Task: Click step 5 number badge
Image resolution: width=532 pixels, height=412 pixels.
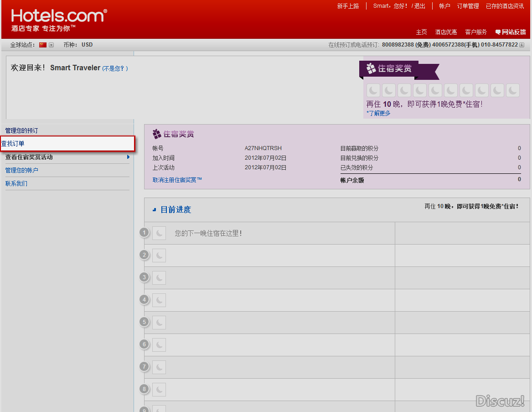Action: tap(144, 322)
